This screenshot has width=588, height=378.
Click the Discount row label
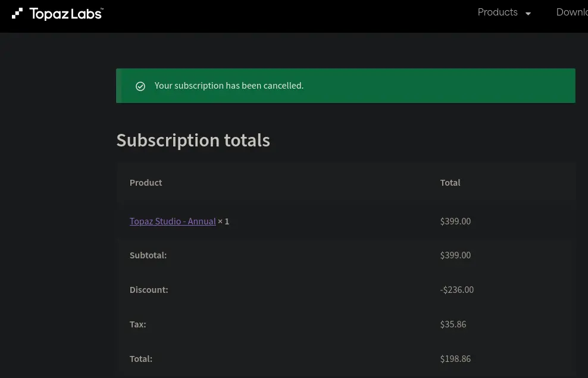[x=149, y=290]
